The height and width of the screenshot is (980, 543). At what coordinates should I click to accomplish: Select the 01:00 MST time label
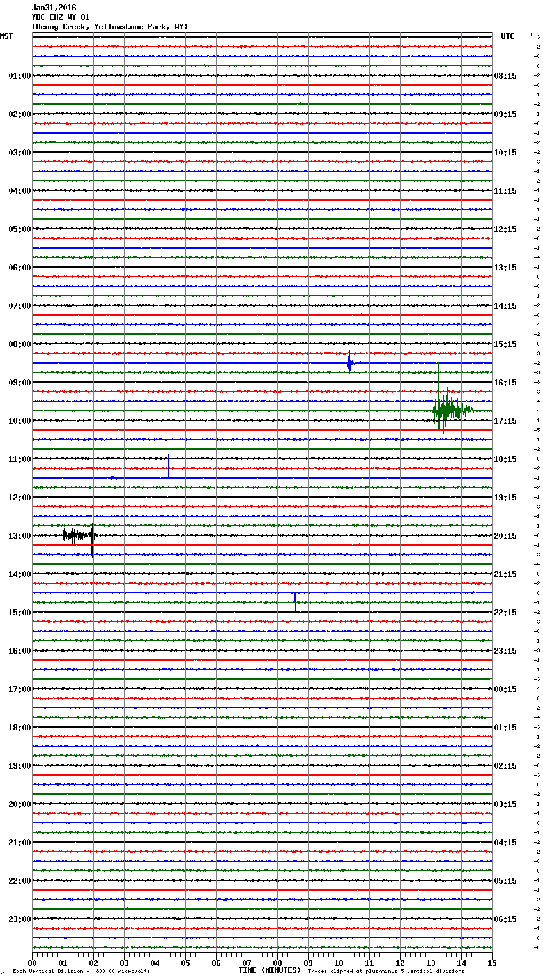click(x=20, y=76)
